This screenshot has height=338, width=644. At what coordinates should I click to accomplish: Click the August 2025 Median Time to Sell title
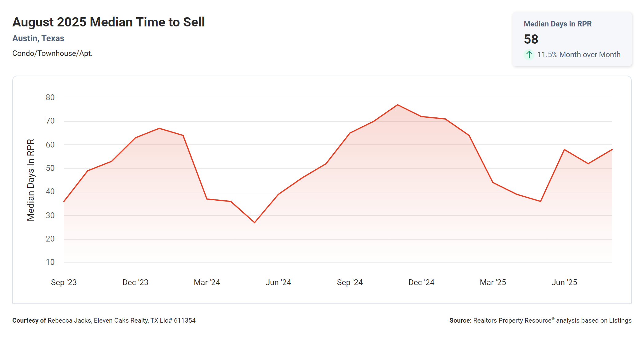click(x=108, y=22)
